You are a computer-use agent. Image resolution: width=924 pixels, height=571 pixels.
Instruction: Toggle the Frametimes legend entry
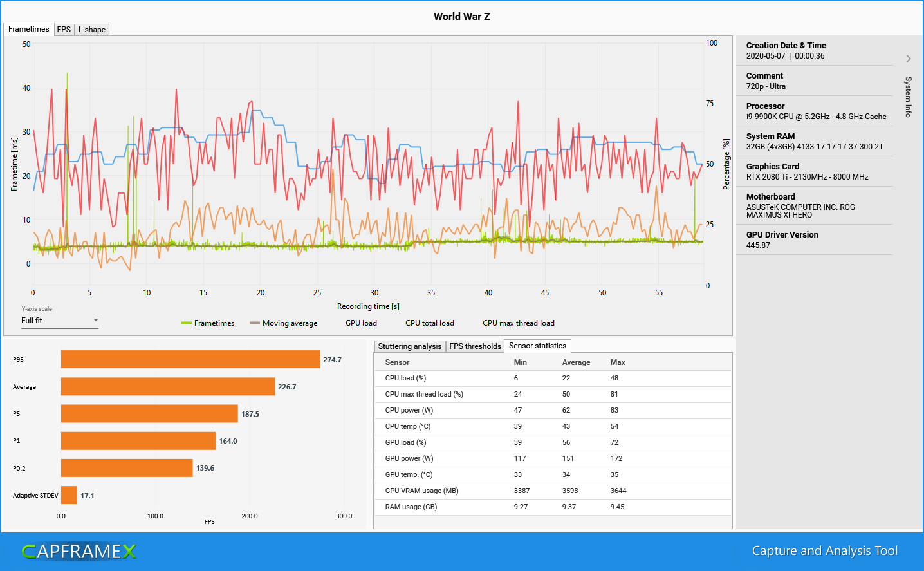tap(208, 323)
